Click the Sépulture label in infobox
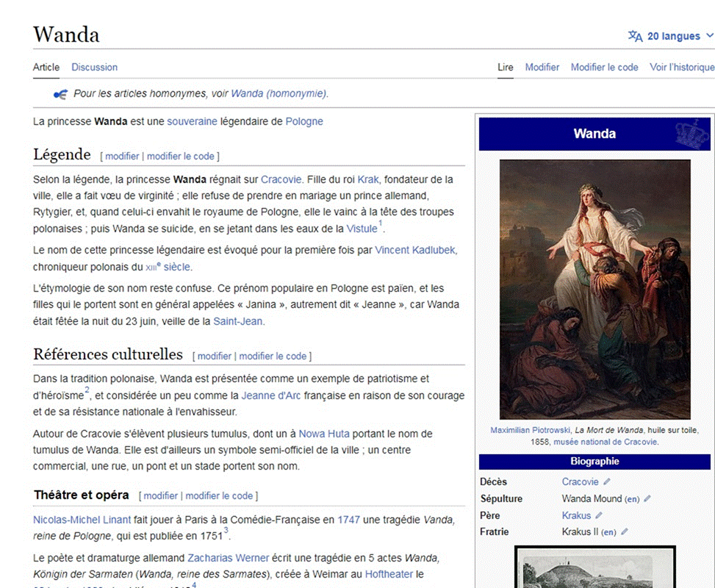The width and height of the screenshot is (715, 588). coord(501,498)
